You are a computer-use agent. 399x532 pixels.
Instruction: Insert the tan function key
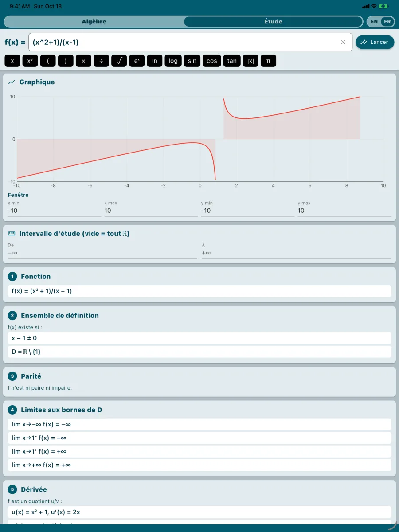[232, 61]
